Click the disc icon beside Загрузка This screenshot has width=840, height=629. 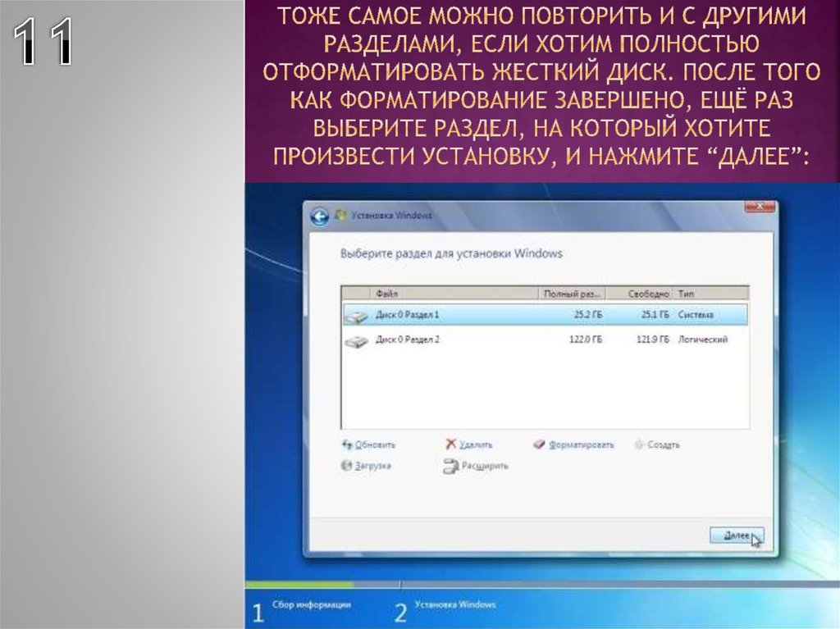click(347, 466)
